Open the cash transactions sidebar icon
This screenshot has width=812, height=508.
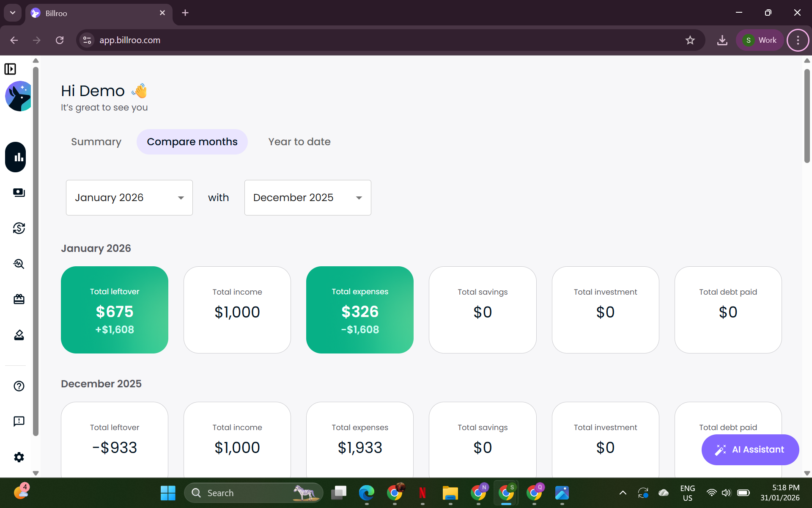(x=19, y=193)
